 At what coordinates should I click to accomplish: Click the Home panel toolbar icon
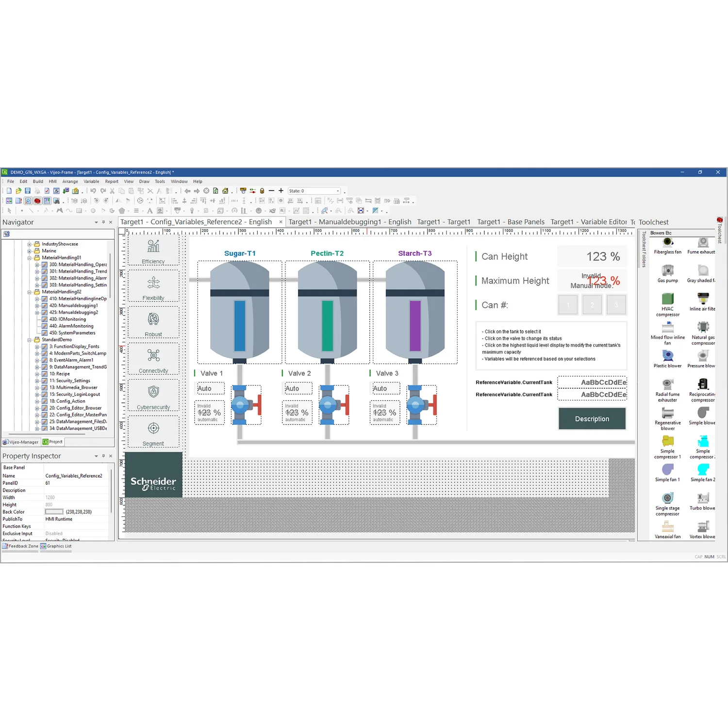225,191
